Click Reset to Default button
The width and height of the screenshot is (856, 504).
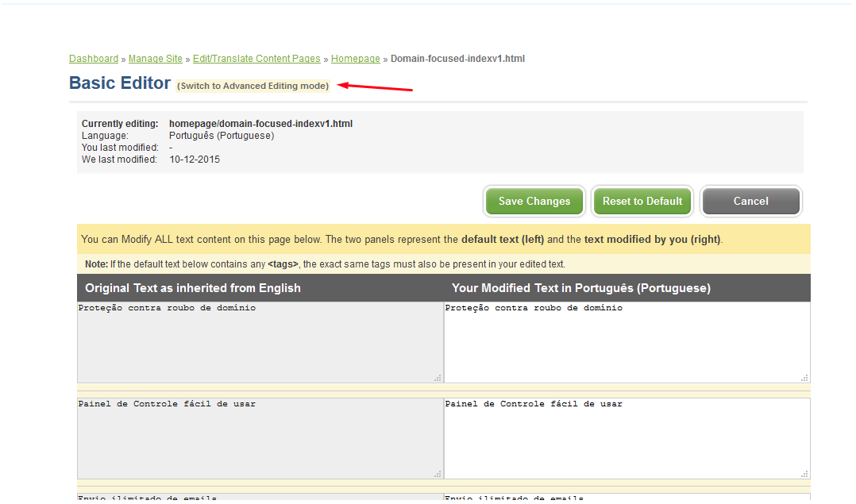(x=642, y=202)
